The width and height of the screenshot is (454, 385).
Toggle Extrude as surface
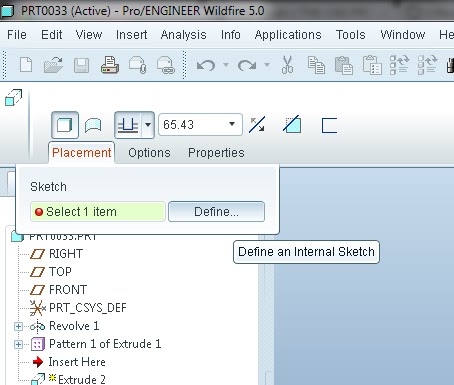(x=93, y=125)
